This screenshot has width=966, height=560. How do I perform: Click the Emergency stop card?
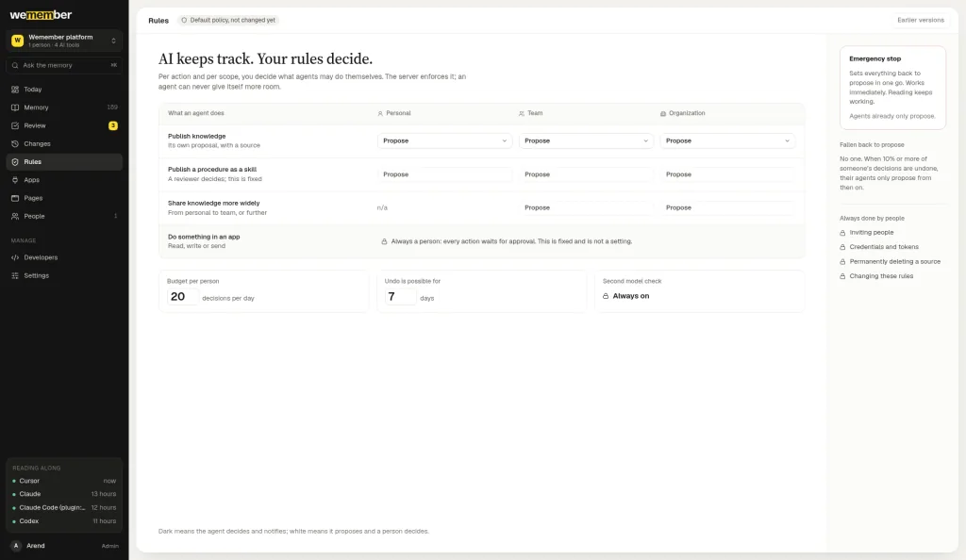click(x=892, y=88)
